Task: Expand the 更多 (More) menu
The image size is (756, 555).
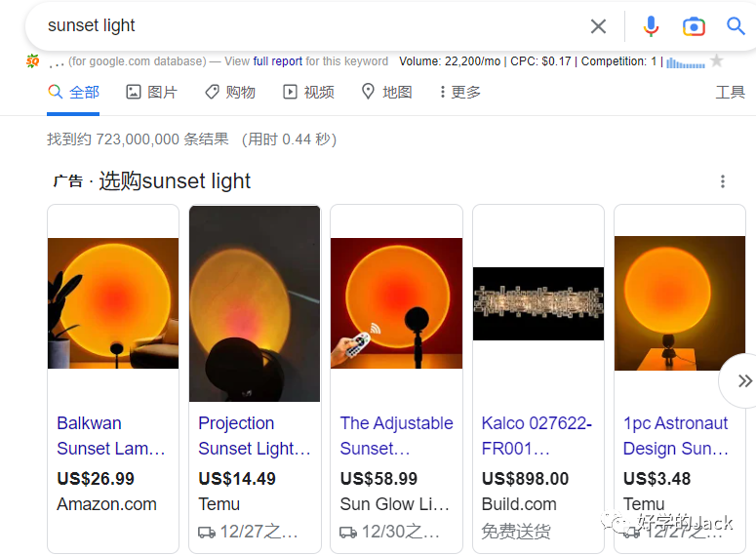Action: (459, 92)
